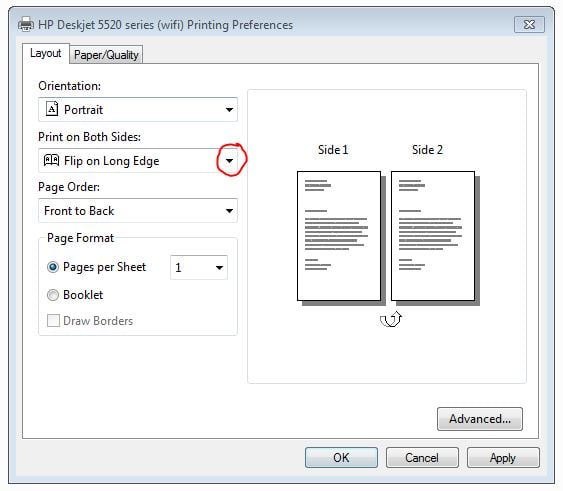Open the Page Order dropdown arrow
Viewport: 563px width, 491px height.
[x=229, y=211]
